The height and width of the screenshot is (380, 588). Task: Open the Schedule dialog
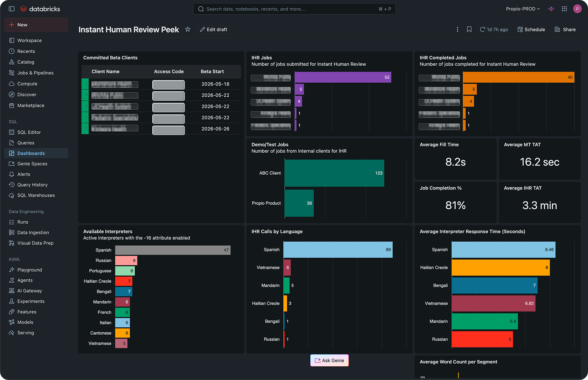(531, 30)
